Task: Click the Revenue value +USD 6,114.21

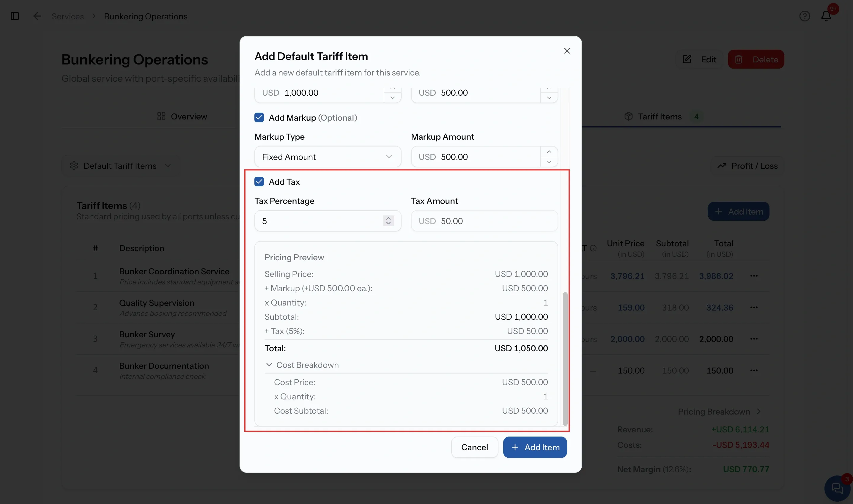Action: [740, 430]
